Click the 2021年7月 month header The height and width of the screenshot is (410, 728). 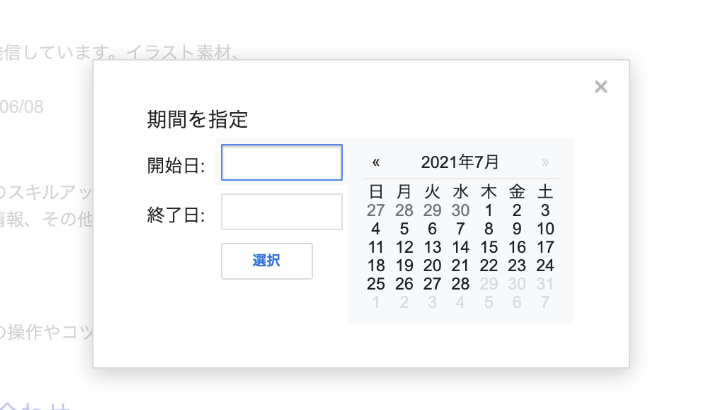[x=460, y=162]
